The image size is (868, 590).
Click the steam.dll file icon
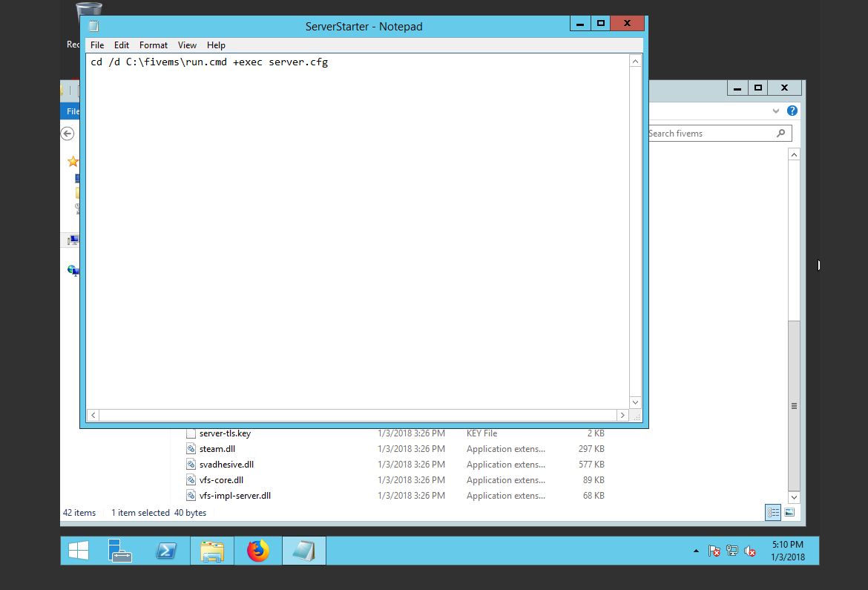click(191, 449)
